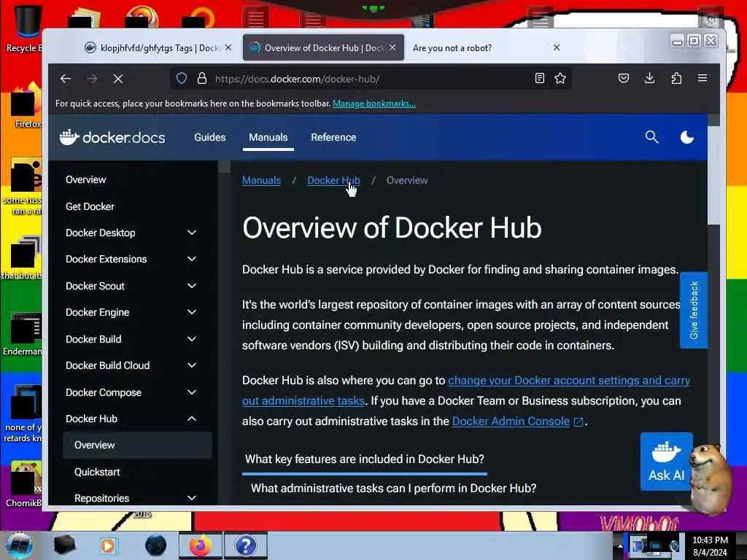Viewport: 747px width, 560px height.
Task: Click the Firefox icon in taskbar
Action: 201,545
